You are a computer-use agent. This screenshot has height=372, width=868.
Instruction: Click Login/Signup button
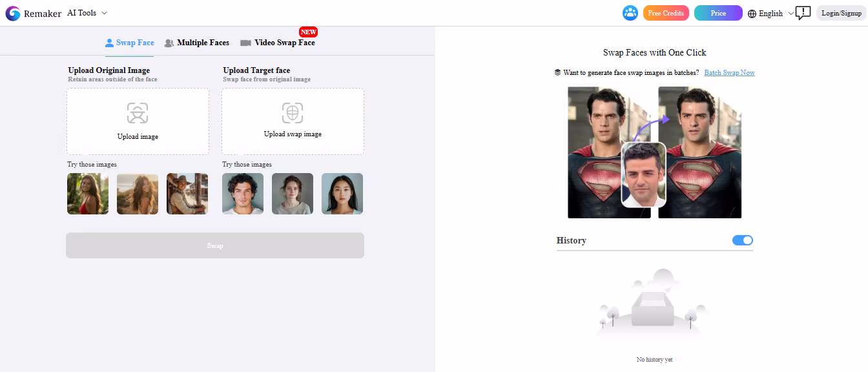[x=842, y=13]
